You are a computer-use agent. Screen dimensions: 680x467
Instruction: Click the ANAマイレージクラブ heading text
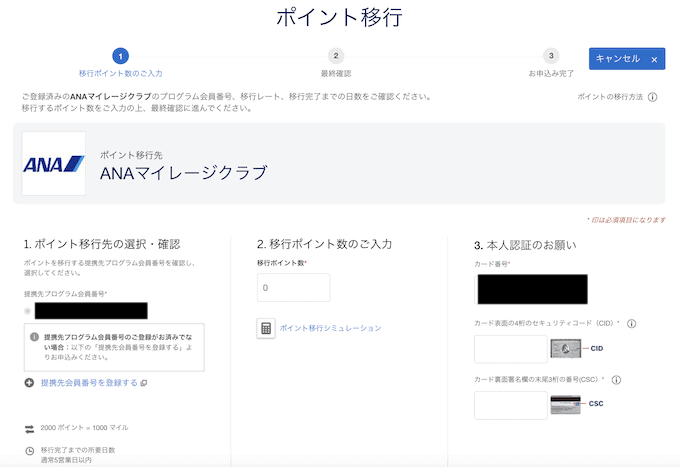click(x=183, y=173)
